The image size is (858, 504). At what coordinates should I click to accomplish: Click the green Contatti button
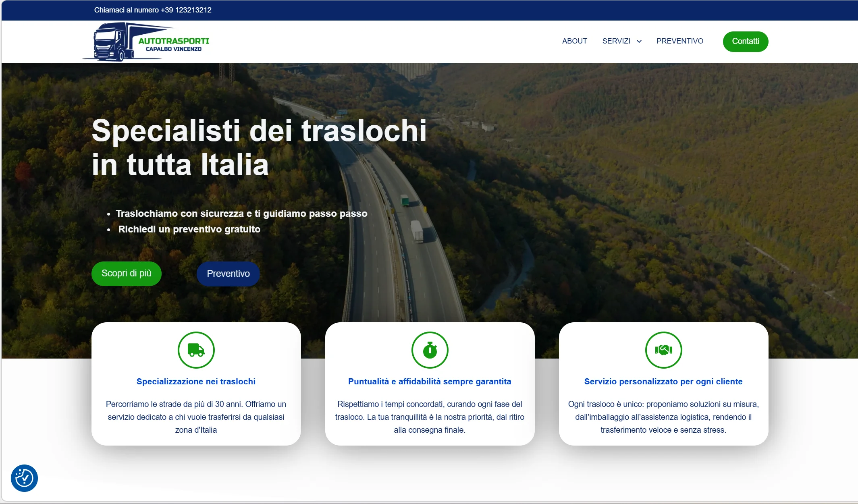click(x=746, y=41)
